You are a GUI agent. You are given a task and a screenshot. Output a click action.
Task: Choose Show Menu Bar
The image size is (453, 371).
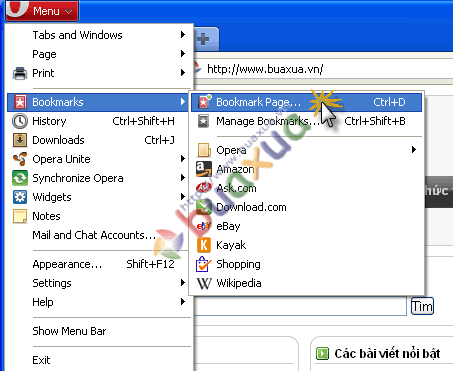click(99, 331)
